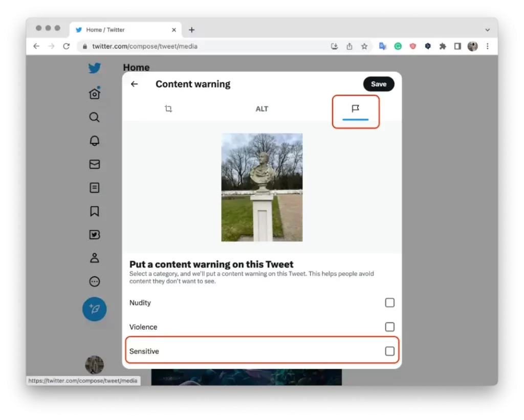Open the Chrome profile avatar
This screenshot has width=524, height=420.
[472, 47]
